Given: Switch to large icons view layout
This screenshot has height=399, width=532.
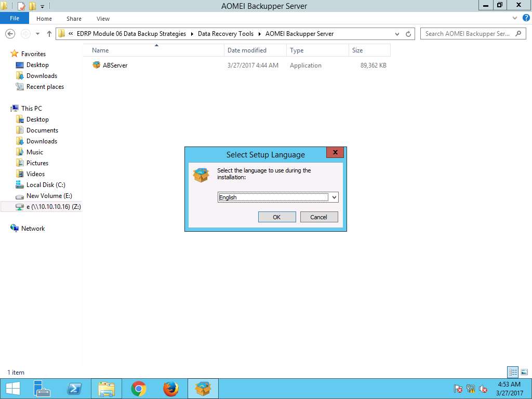Looking at the screenshot, I should tap(524, 372).
